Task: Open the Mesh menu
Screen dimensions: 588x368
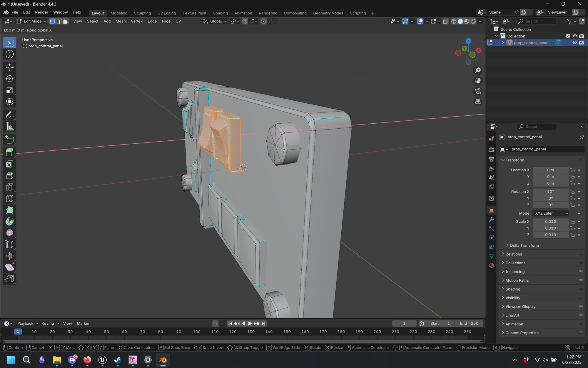Action: (121, 21)
